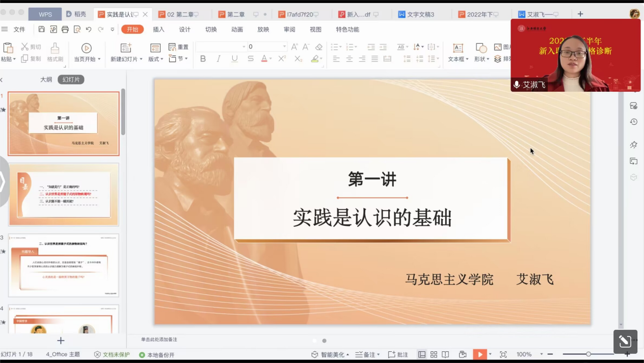
Task: Expand the numbered list dropdown
Action: [x=356, y=47]
